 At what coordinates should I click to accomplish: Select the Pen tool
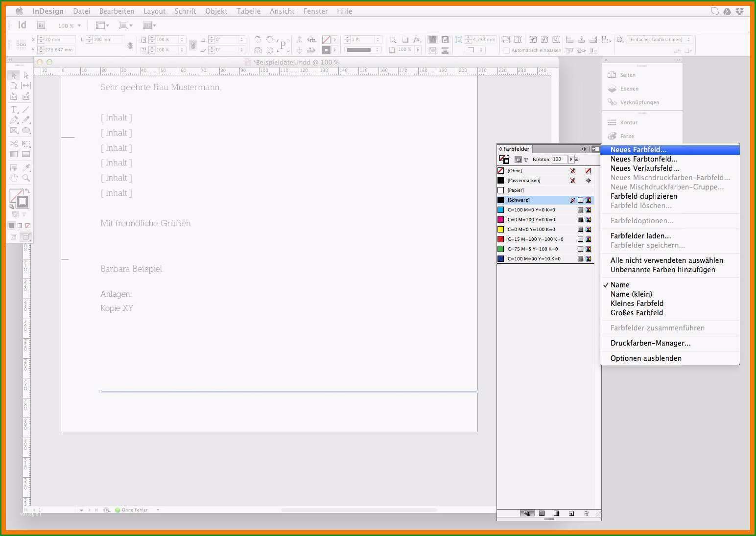coord(14,120)
